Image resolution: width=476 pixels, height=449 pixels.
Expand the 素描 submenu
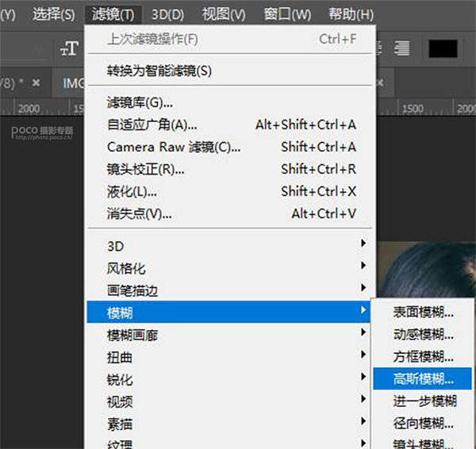point(229,424)
